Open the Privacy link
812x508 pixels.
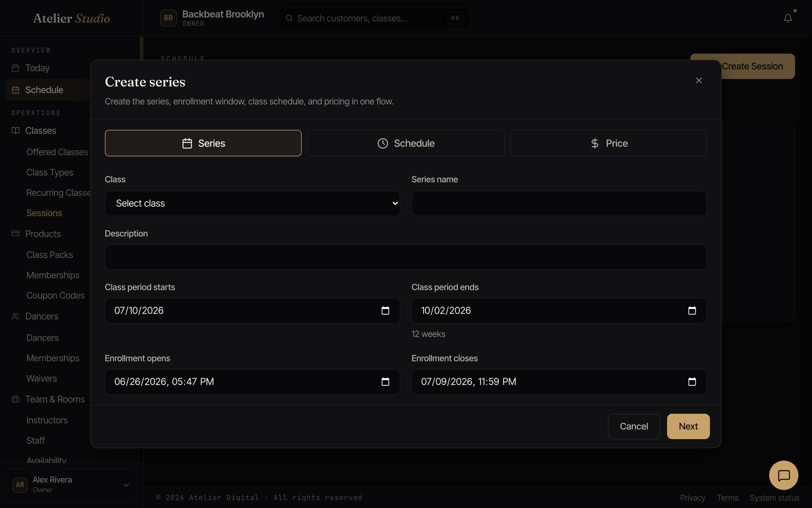point(692,498)
